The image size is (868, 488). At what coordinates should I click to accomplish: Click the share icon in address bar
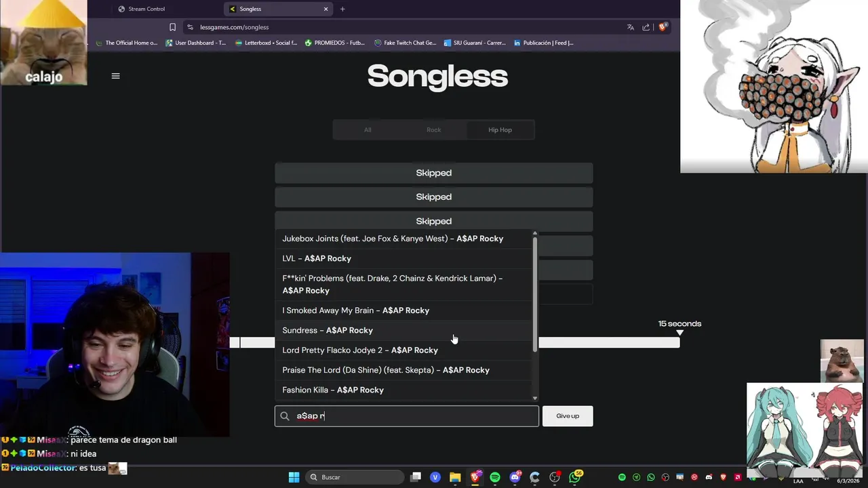click(646, 27)
